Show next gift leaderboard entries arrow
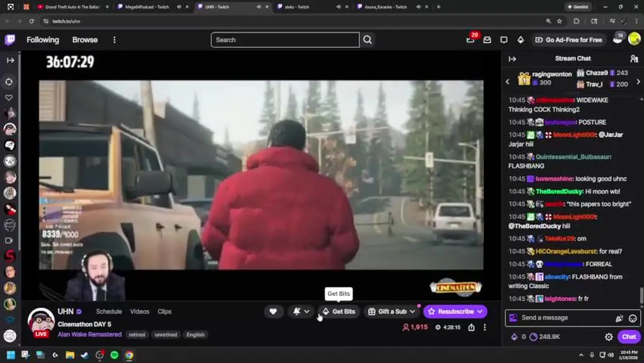 coord(638,82)
